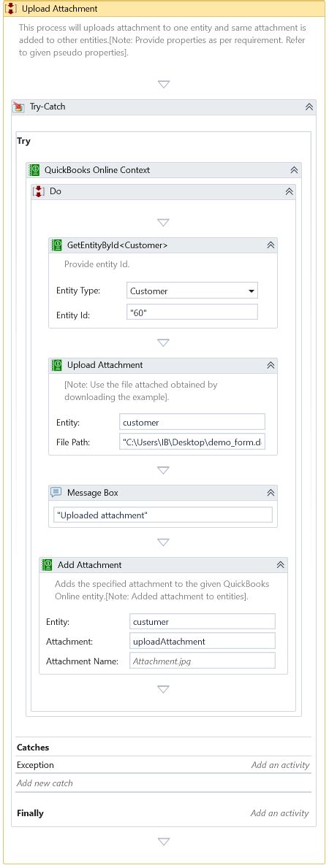Click the Add Attachment title text

tap(89, 565)
